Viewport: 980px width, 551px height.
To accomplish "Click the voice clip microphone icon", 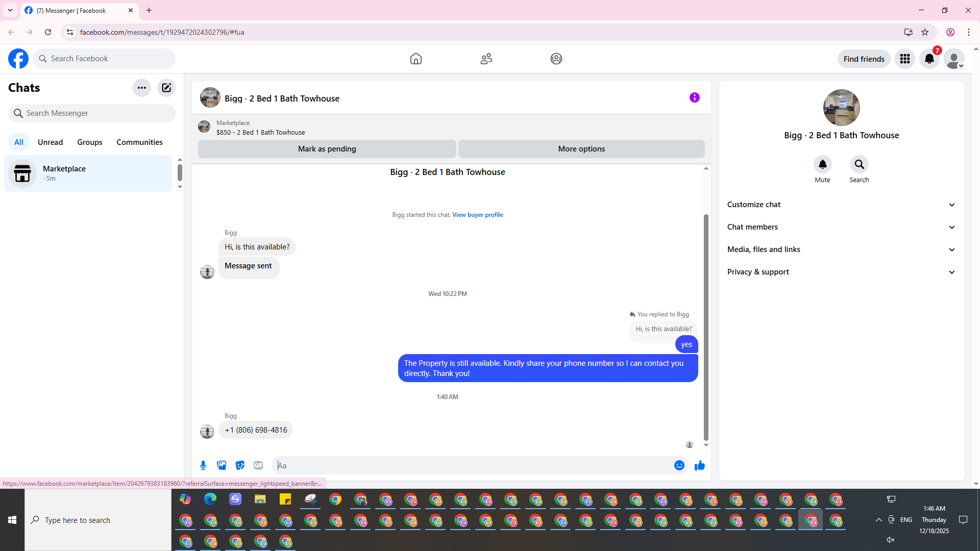I will pyautogui.click(x=203, y=465).
